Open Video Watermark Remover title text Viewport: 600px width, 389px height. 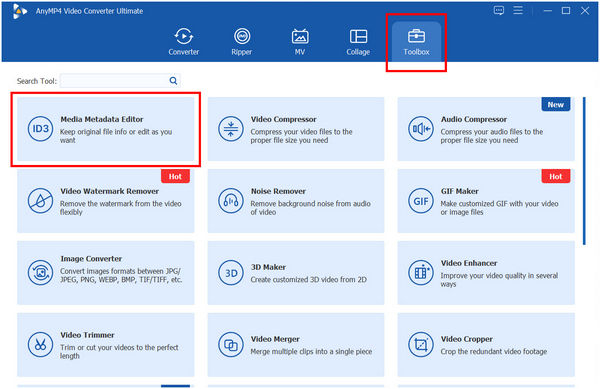tap(109, 191)
